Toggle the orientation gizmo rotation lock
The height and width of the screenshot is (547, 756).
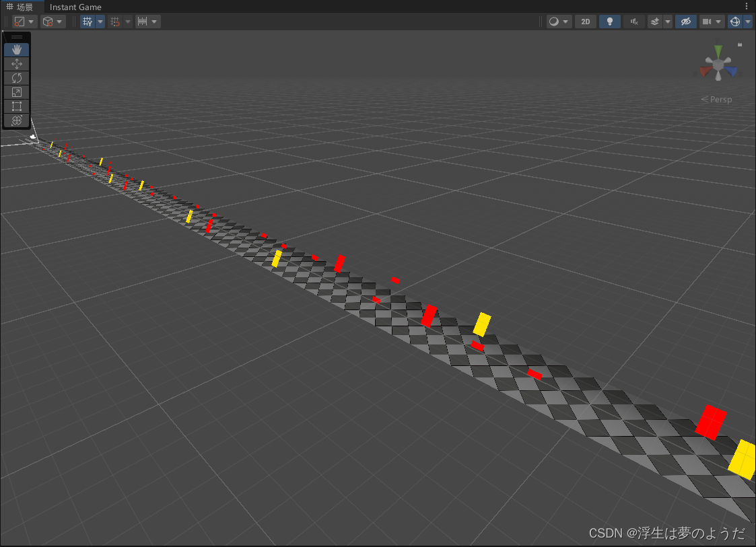click(x=740, y=44)
